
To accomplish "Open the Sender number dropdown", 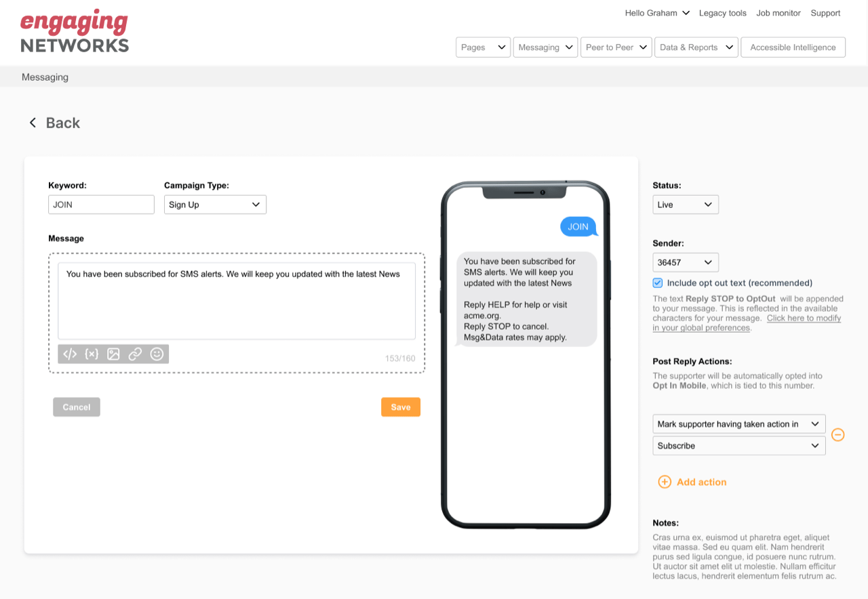I will [x=685, y=262].
